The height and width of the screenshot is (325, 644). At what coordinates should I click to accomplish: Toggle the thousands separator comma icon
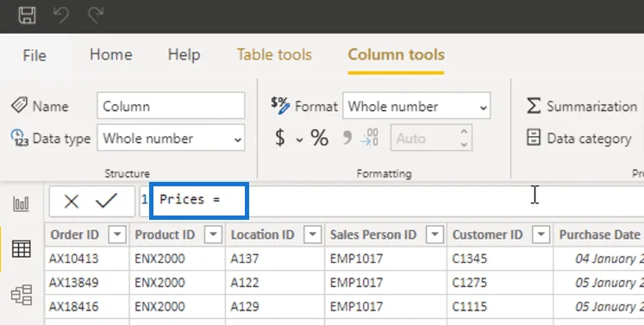pyautogui.click(x=347, y=138)
